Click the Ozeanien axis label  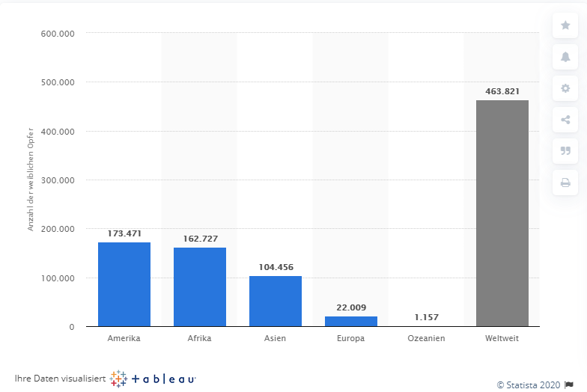427,338
